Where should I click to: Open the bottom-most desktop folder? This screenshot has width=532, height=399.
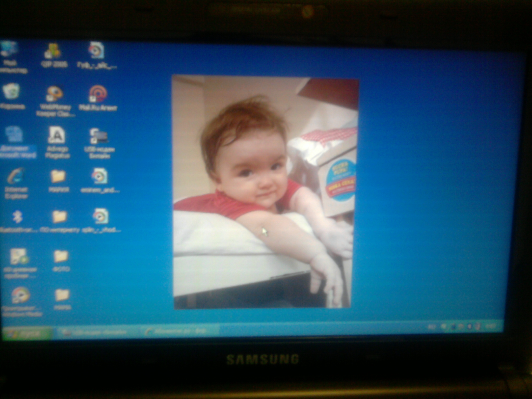(62, 296)
